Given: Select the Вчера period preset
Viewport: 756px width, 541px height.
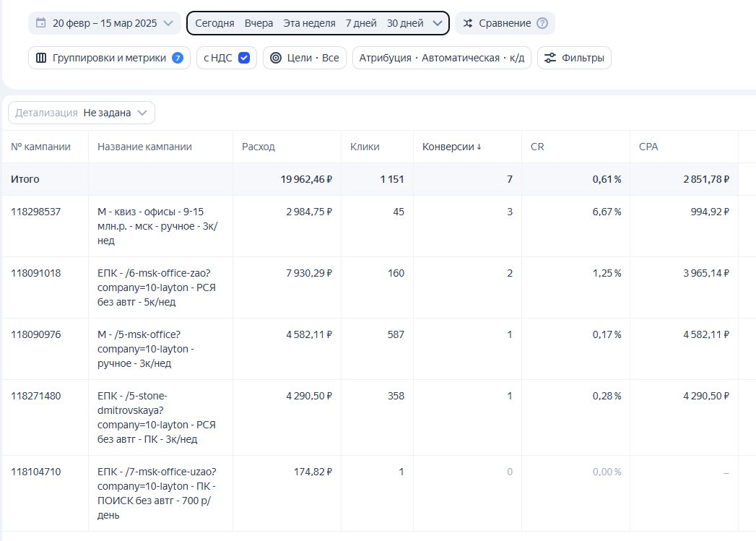Looking at the screenshot, I should [258, 23].
